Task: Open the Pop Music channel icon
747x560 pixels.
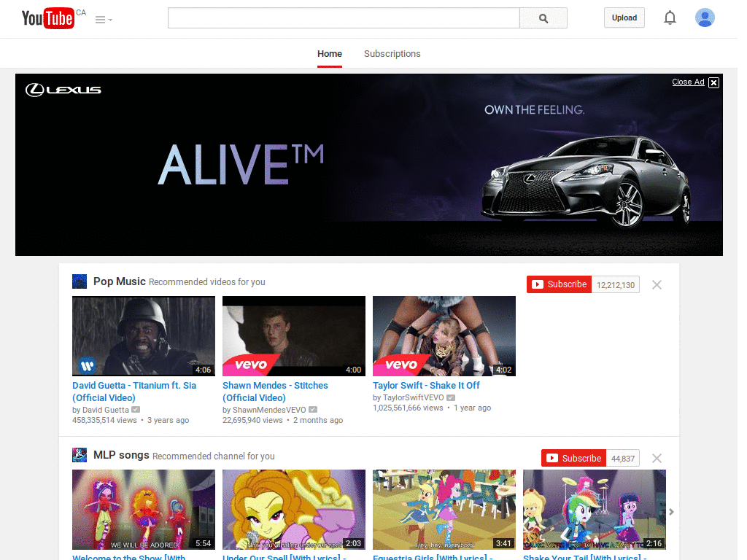Action: 80,281
